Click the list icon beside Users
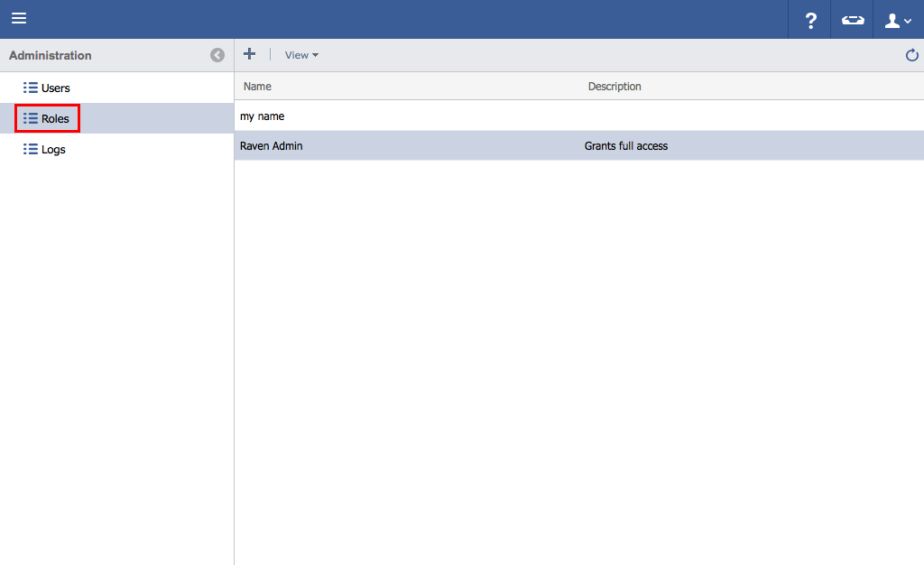Viewport: 924px width, 565px height. tap(30, 88)
